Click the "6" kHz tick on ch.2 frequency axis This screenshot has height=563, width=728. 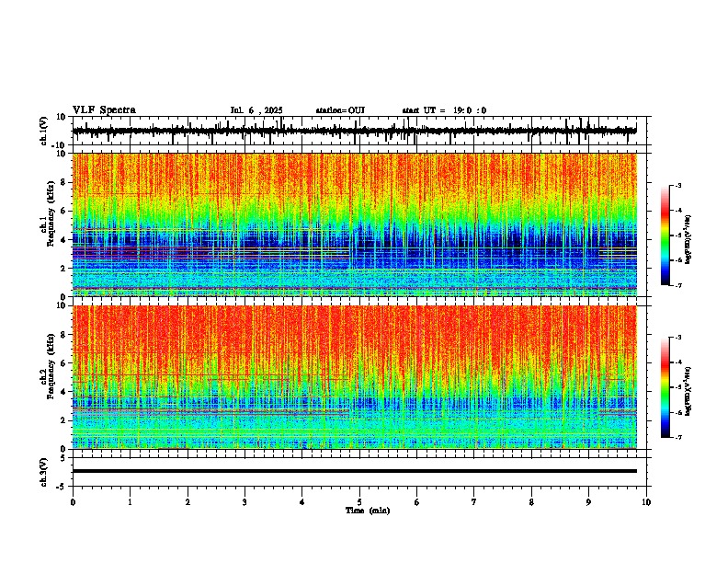pyautogui.click(x=64, y=363)
